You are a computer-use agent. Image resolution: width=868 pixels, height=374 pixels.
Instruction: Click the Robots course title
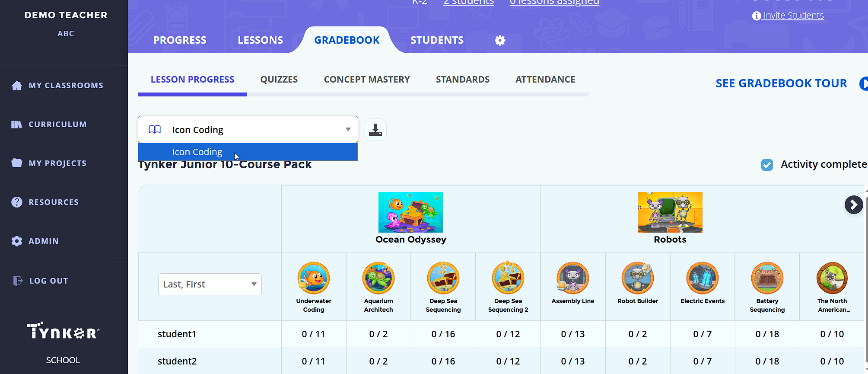(670, 240)
